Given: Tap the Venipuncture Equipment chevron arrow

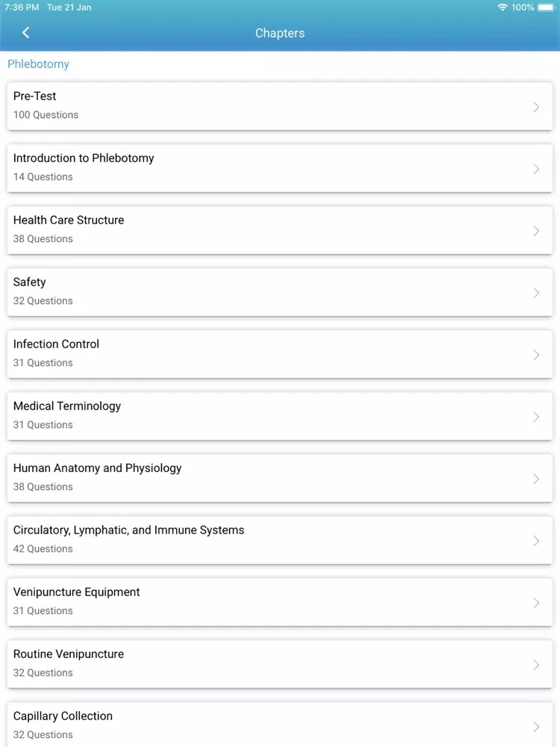Looking at the screenshot, I should point(536,603).
